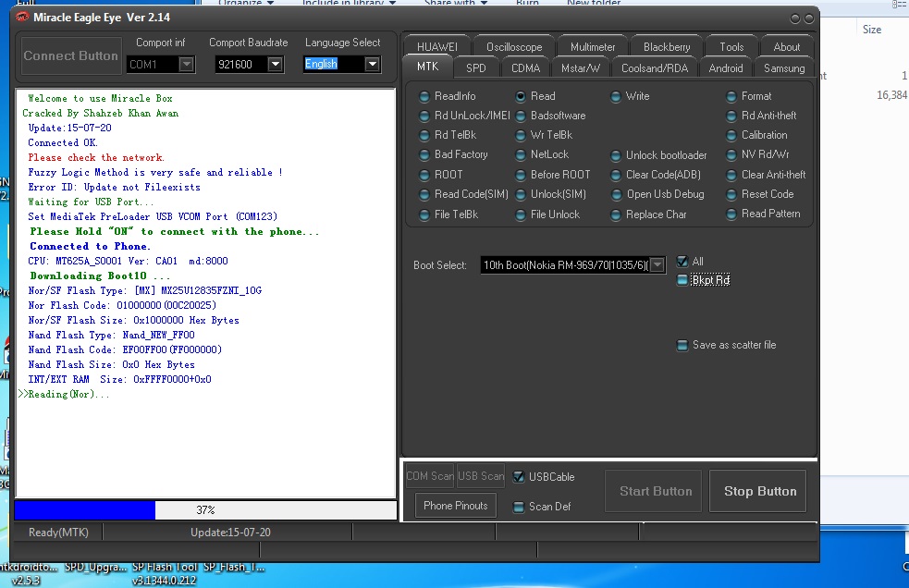Open the Coolsand/RDA tab
The height and width of the screenshot is (588, 909).
click(655, 68)
